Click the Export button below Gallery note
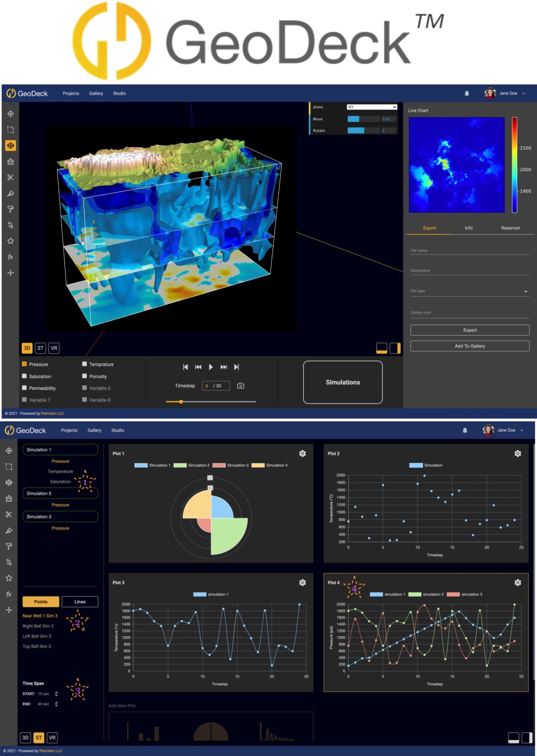 pyautogui.click(x=470, y=330)
